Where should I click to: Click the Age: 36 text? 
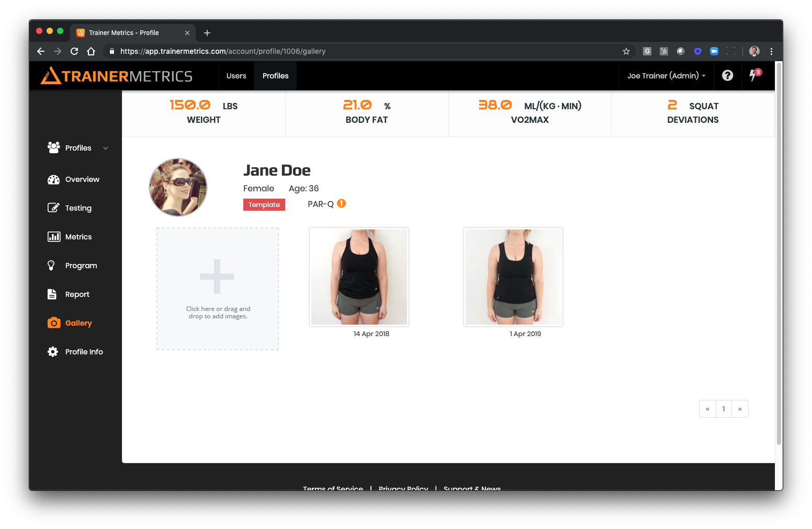pos(303,189)
